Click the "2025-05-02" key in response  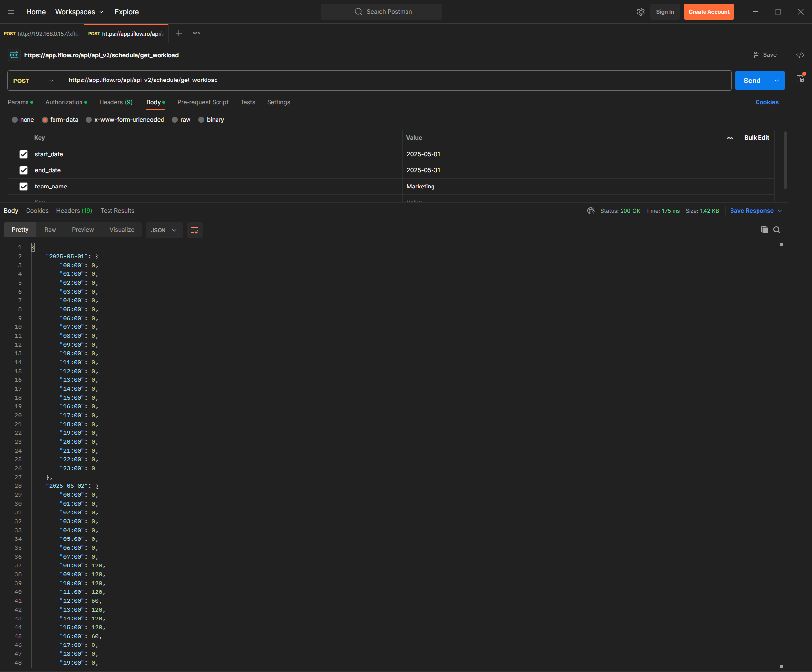[x=67, y=486]
